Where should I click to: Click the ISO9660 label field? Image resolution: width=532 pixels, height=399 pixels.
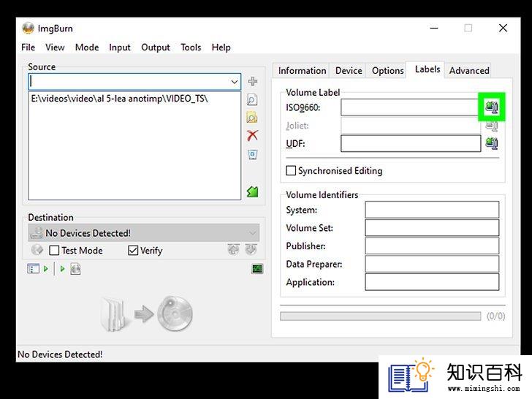[x=411, y=107]
